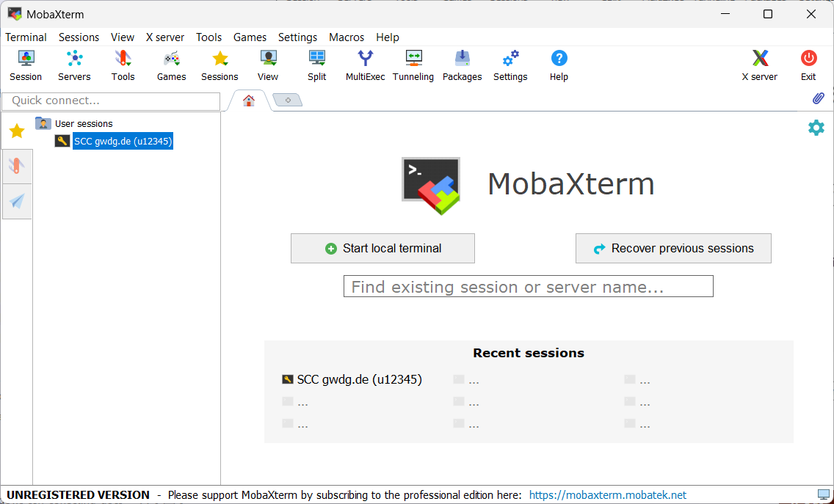The width and height of the screenshot is (834, 504).
Task: Open the Games panel
Action: (x=170, y=65)
